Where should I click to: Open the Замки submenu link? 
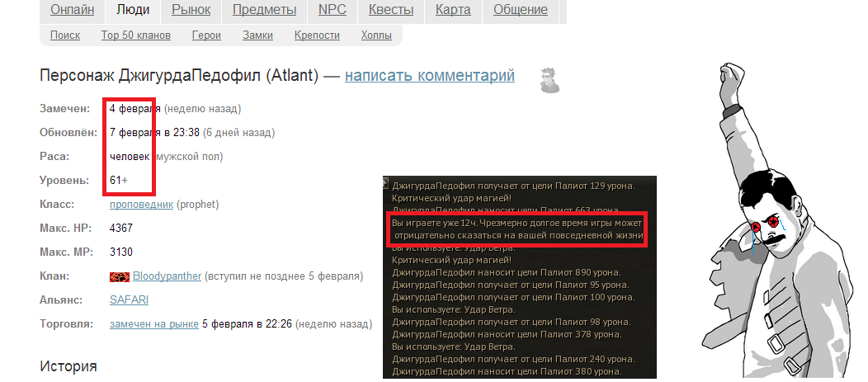[257, 35]
